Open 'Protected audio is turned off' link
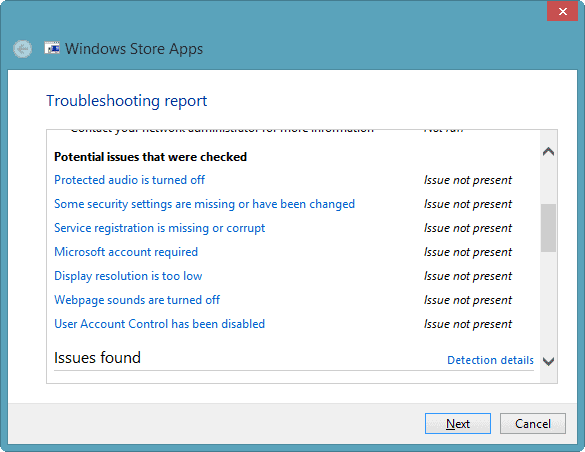The height and width of the screenshot is (452, 585). [x=129, y=180]
